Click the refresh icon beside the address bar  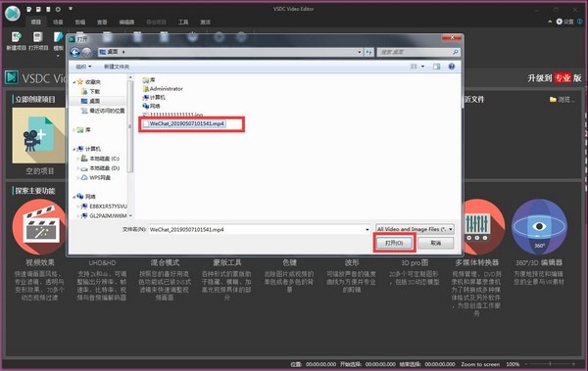[369, 52]
